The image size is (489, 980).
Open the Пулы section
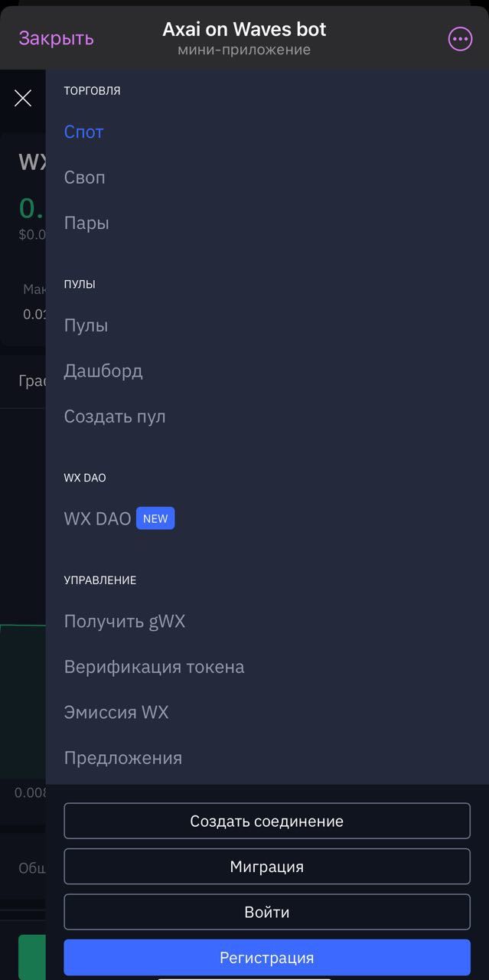click(86, 325)
